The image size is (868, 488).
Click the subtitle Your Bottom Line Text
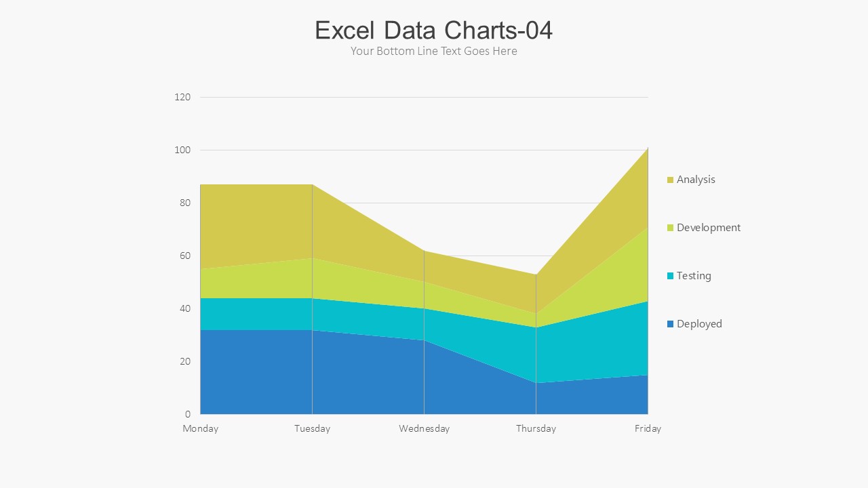pyautogui.click(x=434, y=52)
